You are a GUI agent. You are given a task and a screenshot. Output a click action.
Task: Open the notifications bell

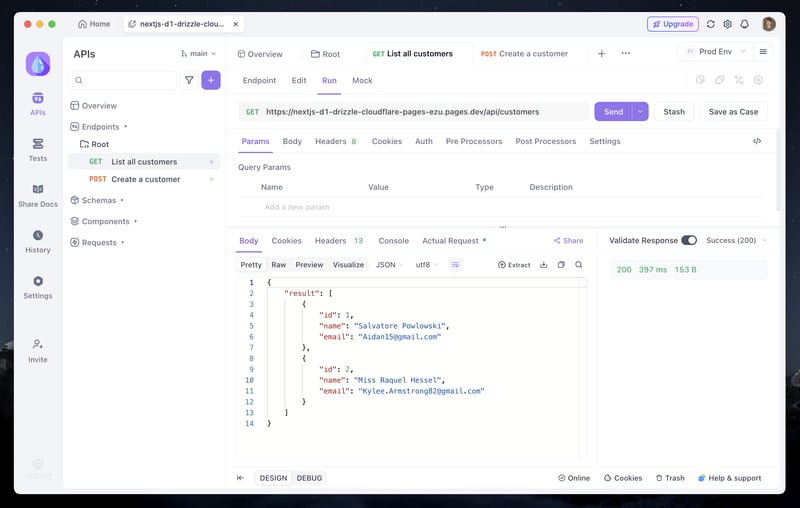(x=744, y=24)
